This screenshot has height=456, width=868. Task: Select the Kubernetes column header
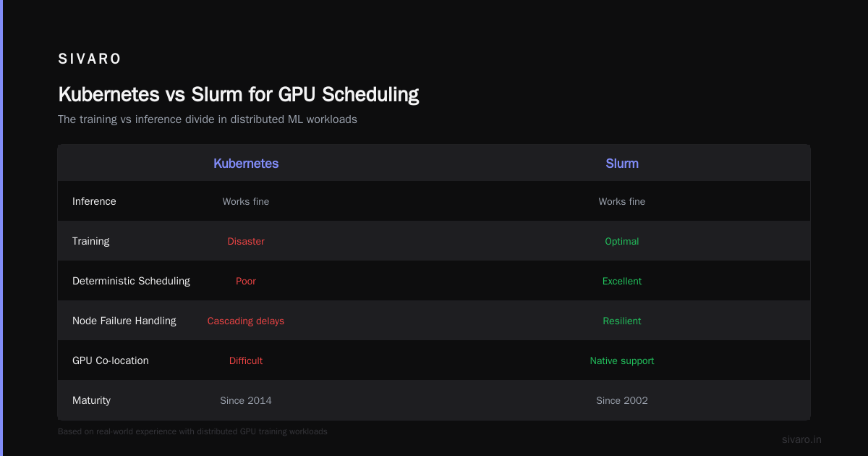click(x=246, y=164)
